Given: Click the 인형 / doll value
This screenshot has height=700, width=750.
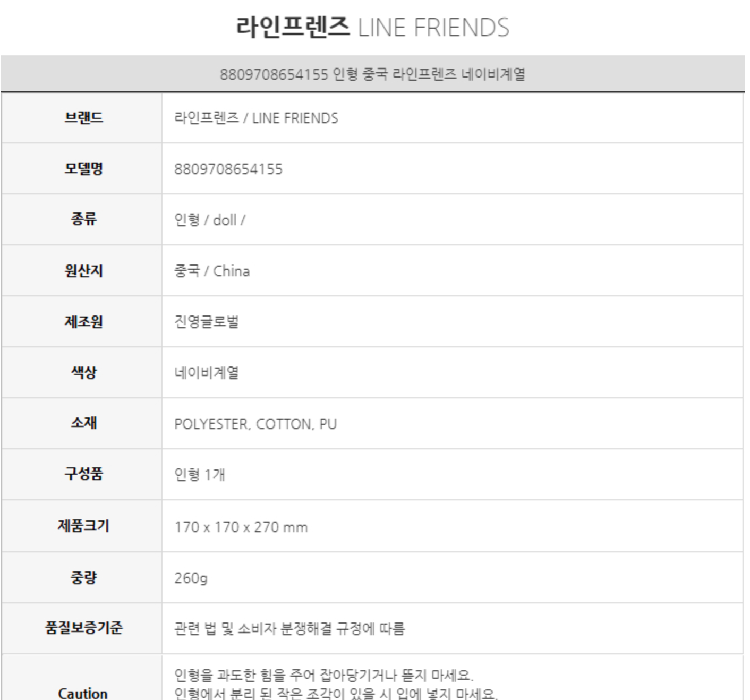Looking at the screenshot, I should pos(210,220).
